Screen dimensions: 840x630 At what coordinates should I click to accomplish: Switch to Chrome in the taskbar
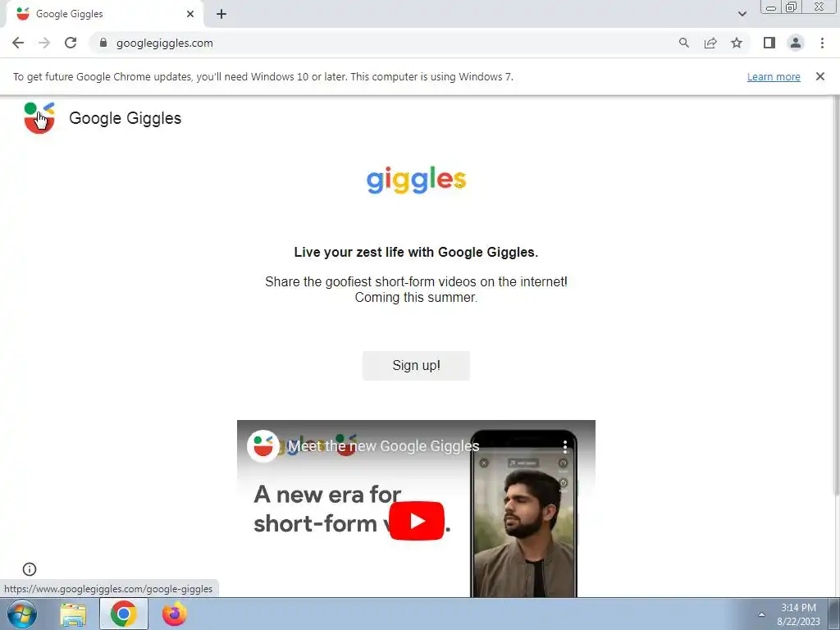pos(124,614)
